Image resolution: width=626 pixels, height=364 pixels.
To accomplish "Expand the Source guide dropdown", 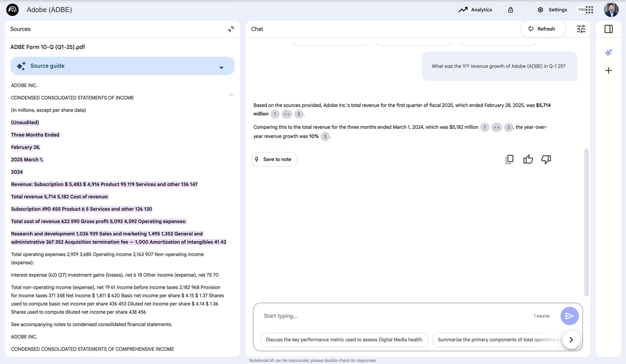I will (221, 68).
